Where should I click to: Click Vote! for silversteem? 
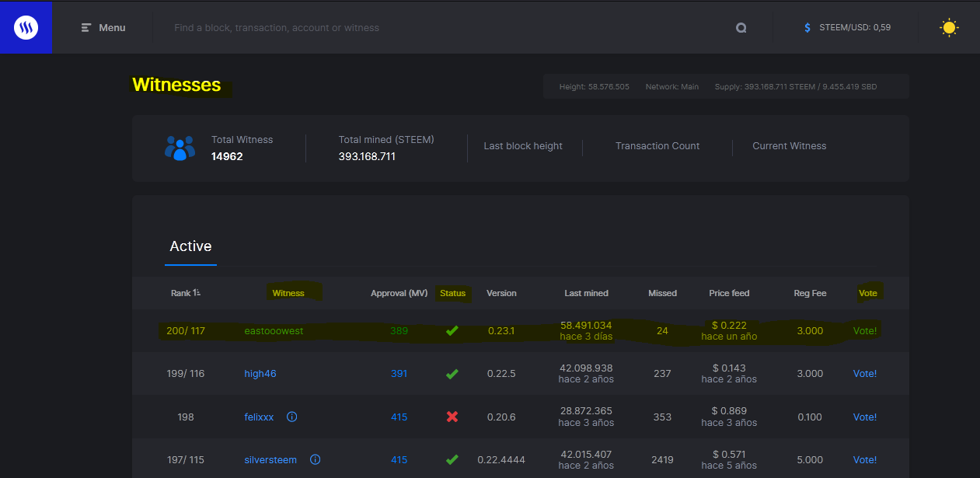[x=865, y=459]
